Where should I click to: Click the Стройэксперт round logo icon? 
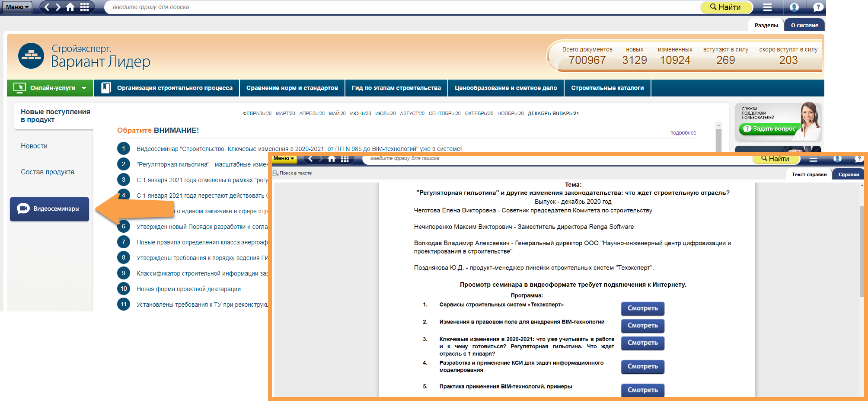tap(31, 56)
